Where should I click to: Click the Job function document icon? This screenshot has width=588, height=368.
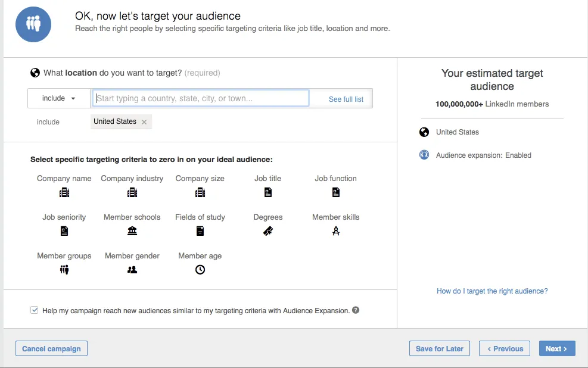click(335, 192)
